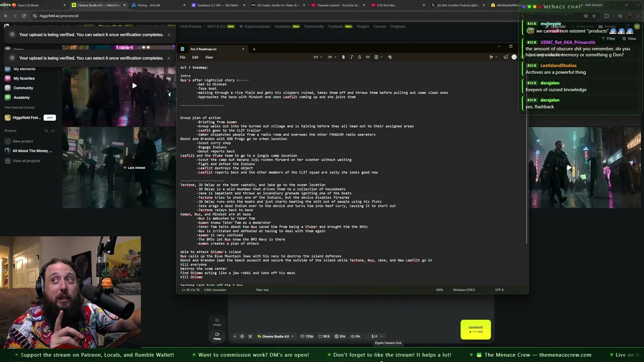Switch to Video generation mode
Screen dimensions: 644x362
[x=217, y=336]
